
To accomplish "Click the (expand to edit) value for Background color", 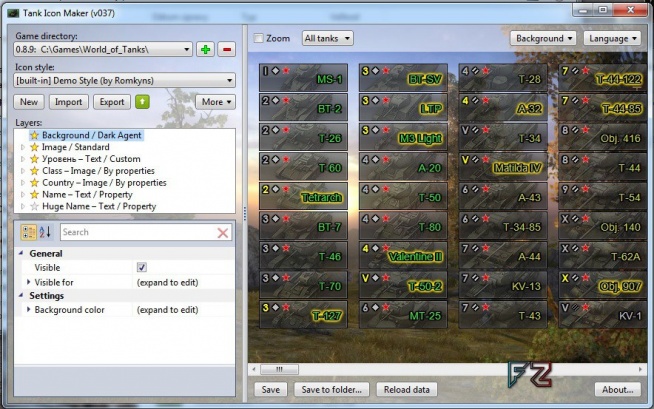I will coord(167,310).
